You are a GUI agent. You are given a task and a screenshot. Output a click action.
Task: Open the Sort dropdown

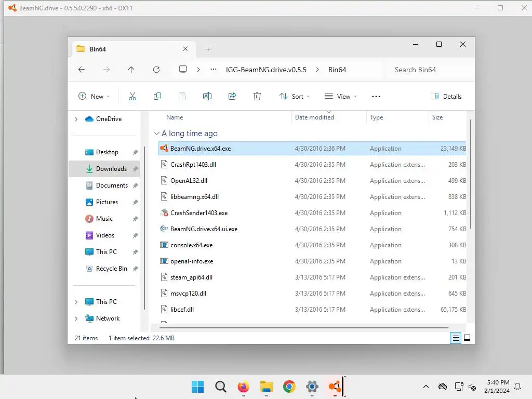(295, 96)
